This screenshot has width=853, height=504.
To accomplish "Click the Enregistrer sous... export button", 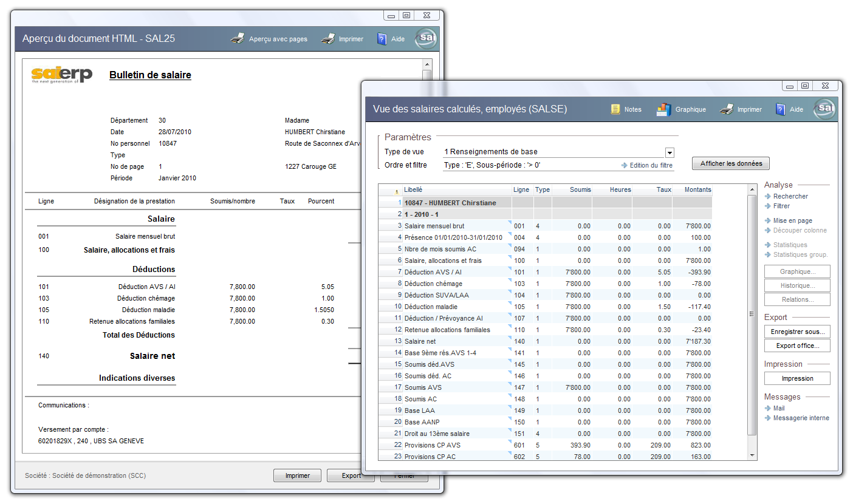I will [797, 332].
